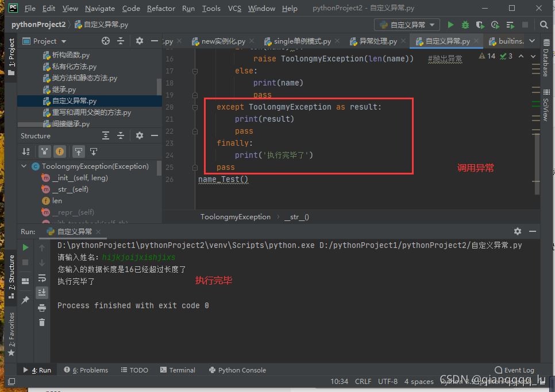This screenshot has width=555, height=392.
Task: Rerun the script from the Run panel
Action: 25,247
